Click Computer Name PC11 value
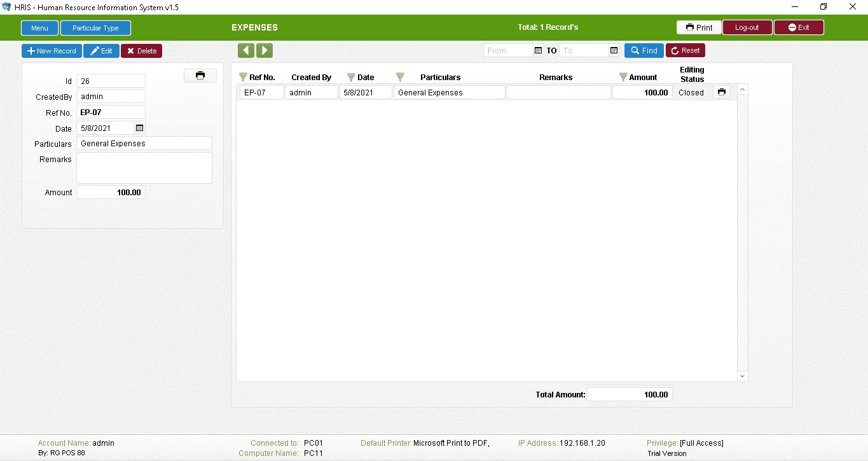This screenshot has height=461, width=868. [313, 453]
